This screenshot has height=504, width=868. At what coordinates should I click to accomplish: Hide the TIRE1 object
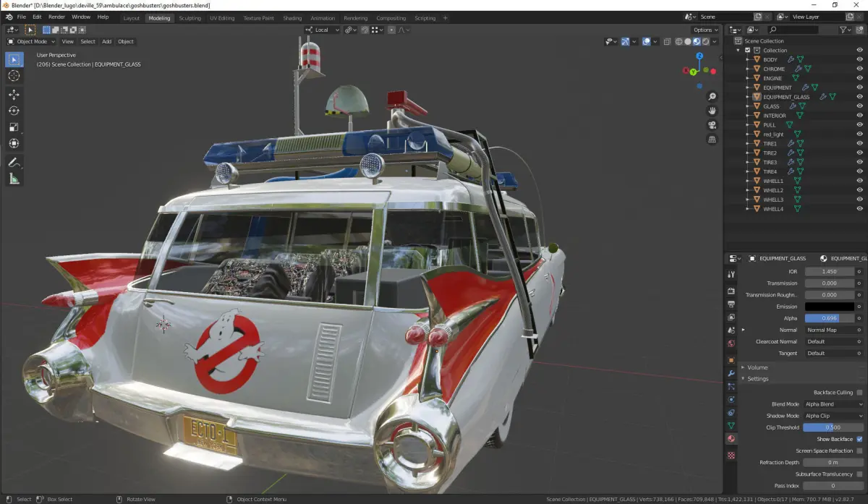860,143
